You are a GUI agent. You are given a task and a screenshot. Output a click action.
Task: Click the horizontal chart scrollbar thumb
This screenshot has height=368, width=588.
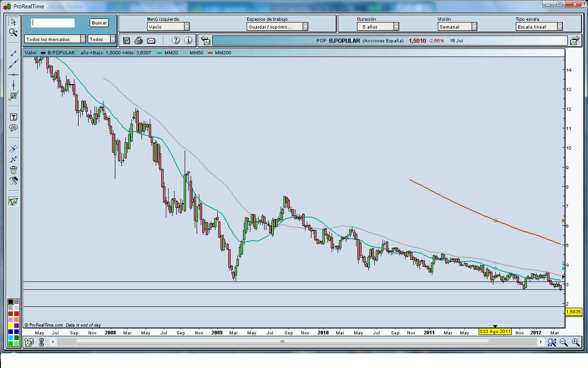point(283,342)
